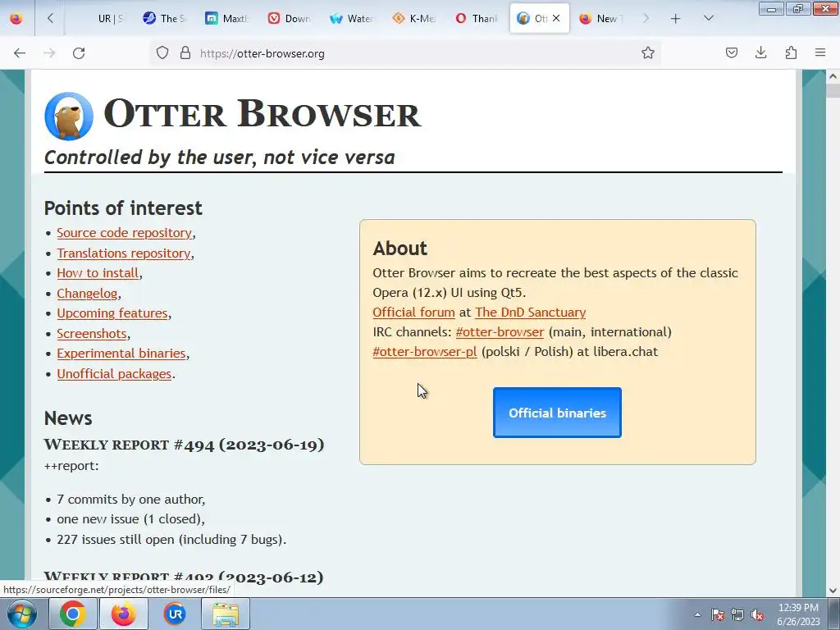The height and width of the screenshot is (630, 840).
Task: Switch to the New Tab tab
Action: (x=600, y=18)
